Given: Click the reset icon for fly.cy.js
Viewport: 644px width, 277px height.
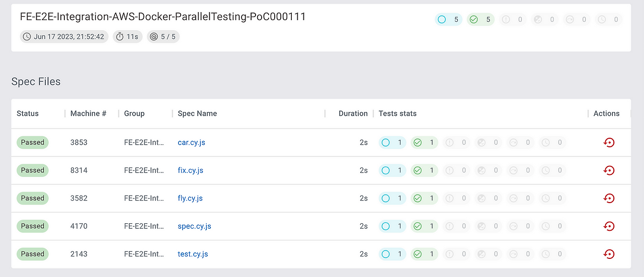Looking at the screenshot, I should click(x=609, y=199).
